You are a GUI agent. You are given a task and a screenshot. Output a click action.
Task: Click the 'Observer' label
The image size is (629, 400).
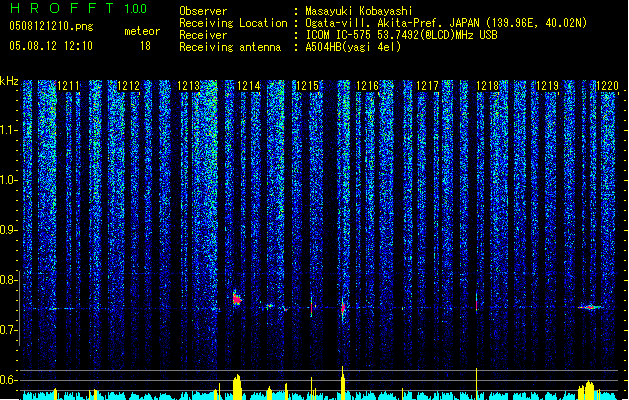(x=203, y=11)
